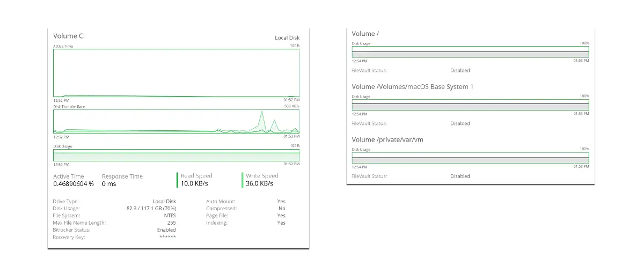
Task: Select the "36.0 KB/s" write speed value
Action: (260, 183)
